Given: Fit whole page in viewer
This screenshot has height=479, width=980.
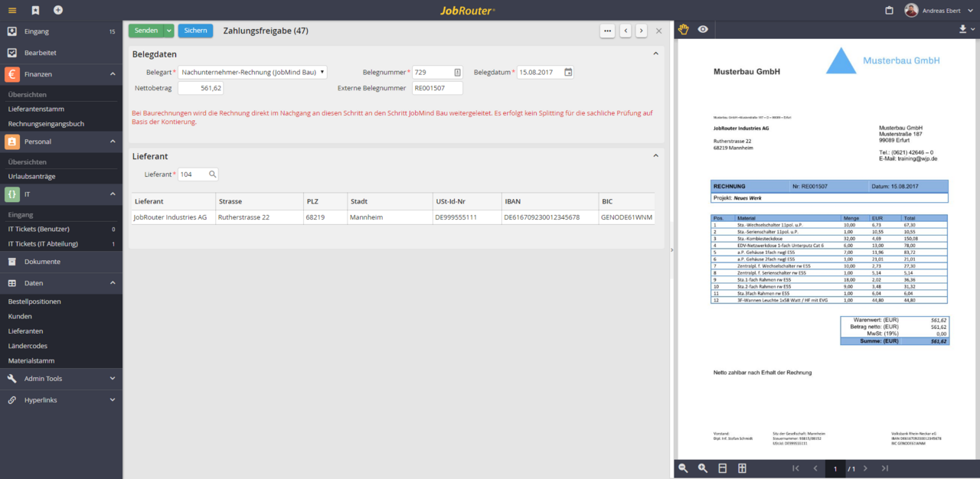Looking at the screenshot, I should (742, 468).
